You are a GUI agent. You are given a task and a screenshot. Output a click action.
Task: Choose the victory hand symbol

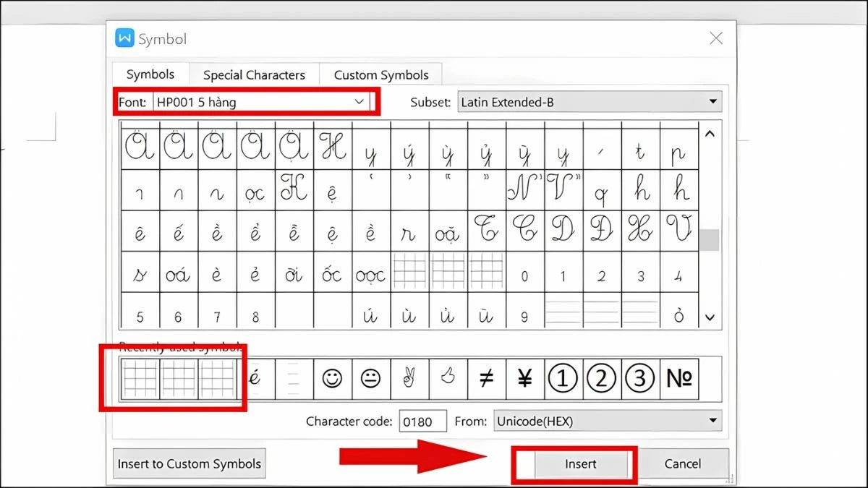pos(409,378)
